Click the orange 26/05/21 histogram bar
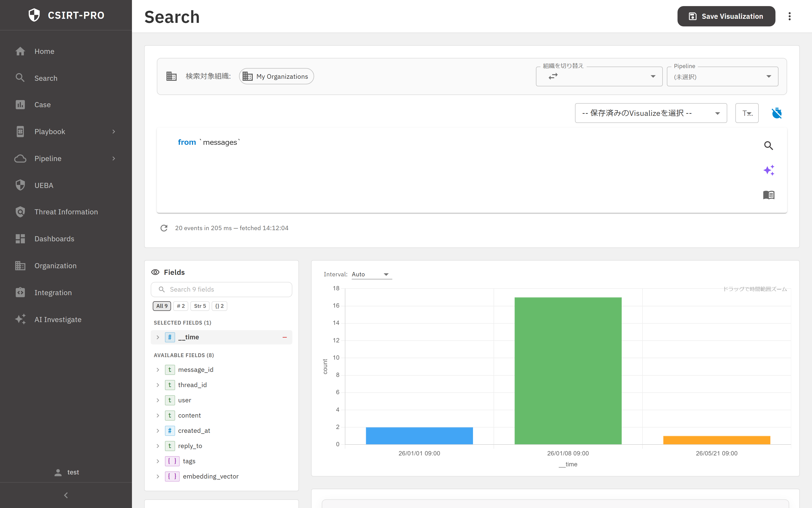Viewport: 812px width, 508px height. pyautogui.click(x=716, y=440)
